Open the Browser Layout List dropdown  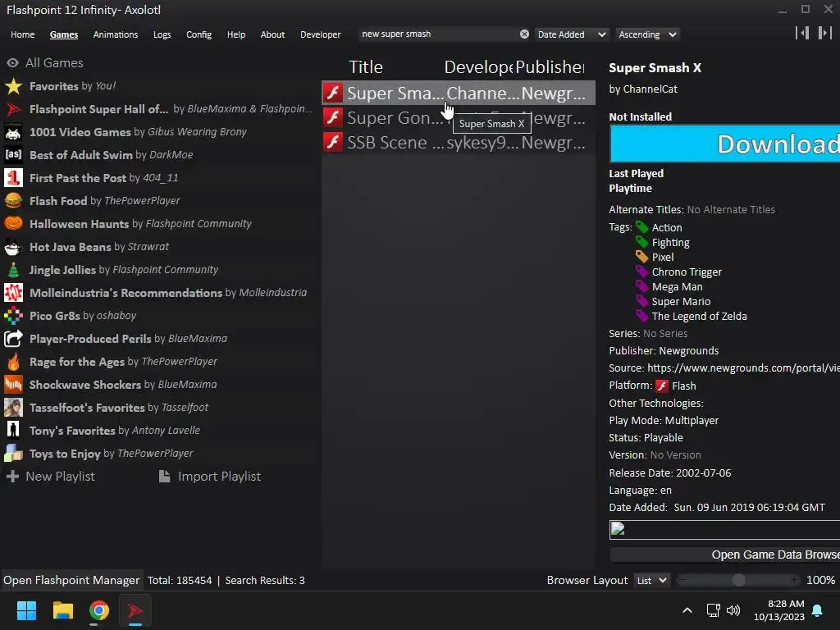click(651, 580)
